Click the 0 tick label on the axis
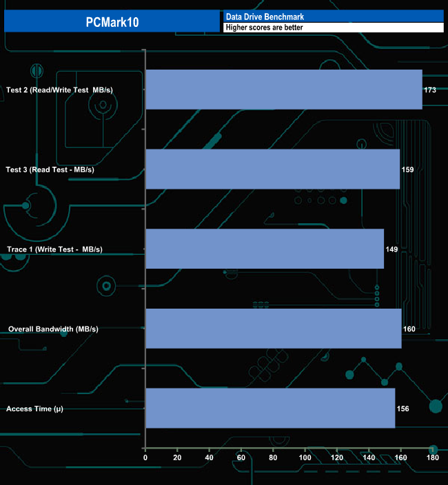Screen dimensions: 448x485 click(x=145, y=457)
